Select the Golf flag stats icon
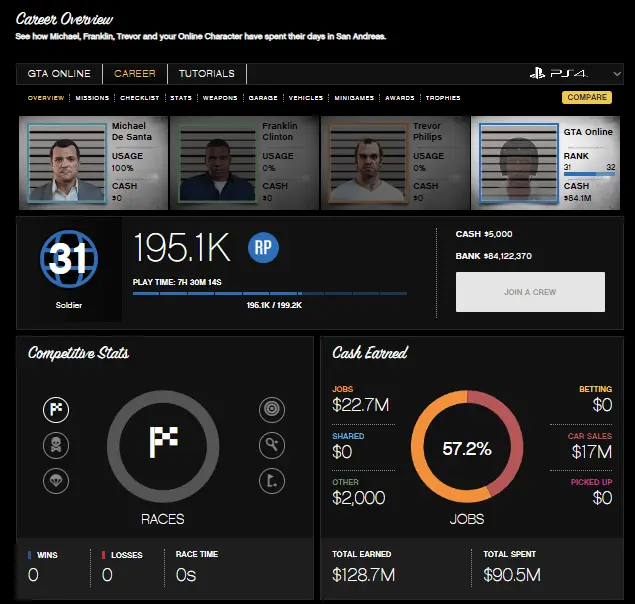Image resolution: width=635 pixels, height=604 pixels. tap(271, 481)
